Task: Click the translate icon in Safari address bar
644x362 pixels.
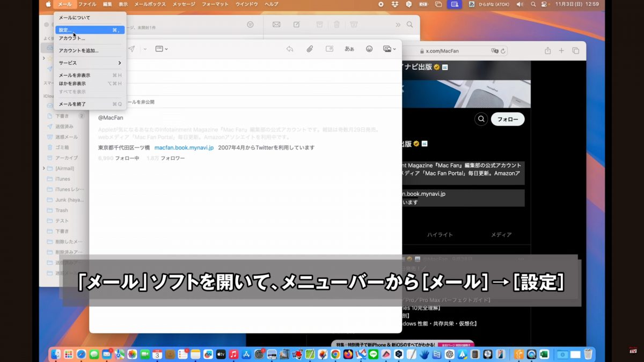Action: [495, 51]
